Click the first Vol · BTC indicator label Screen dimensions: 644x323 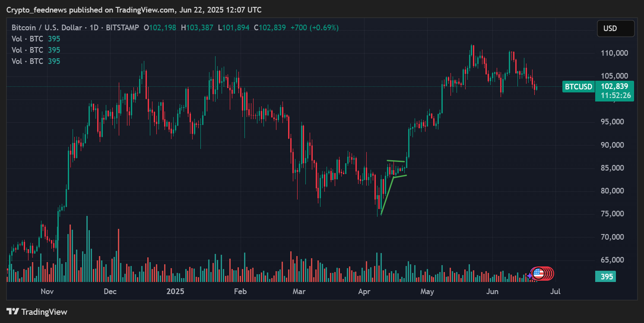pyautogui.click(x=27, y=39)
